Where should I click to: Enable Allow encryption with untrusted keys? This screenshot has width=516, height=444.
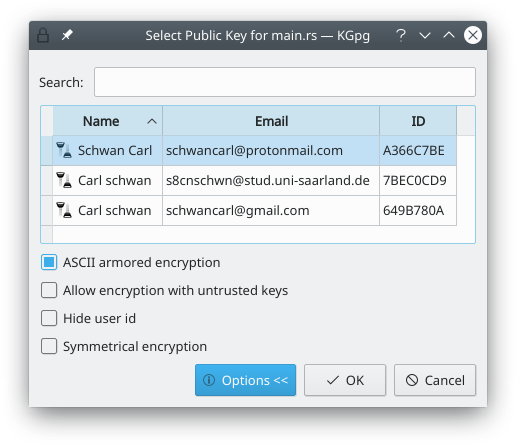(49, 290)
